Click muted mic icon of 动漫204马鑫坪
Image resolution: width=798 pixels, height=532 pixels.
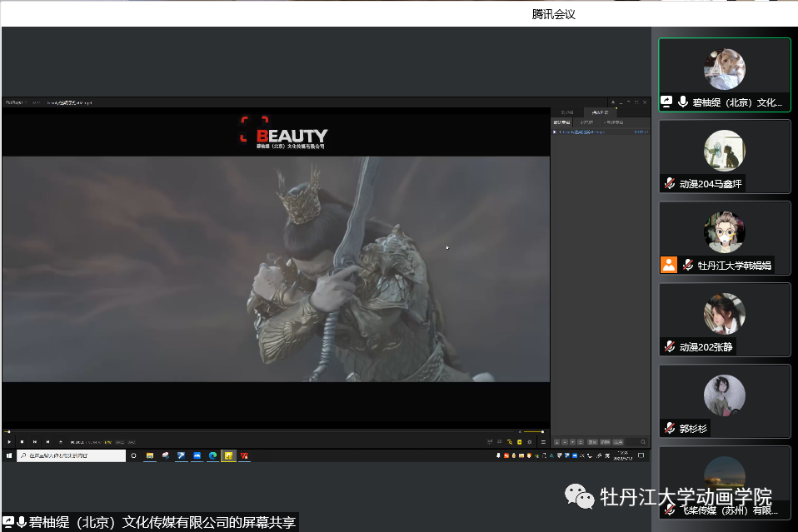pyautogui.click(x=670, y=184)
